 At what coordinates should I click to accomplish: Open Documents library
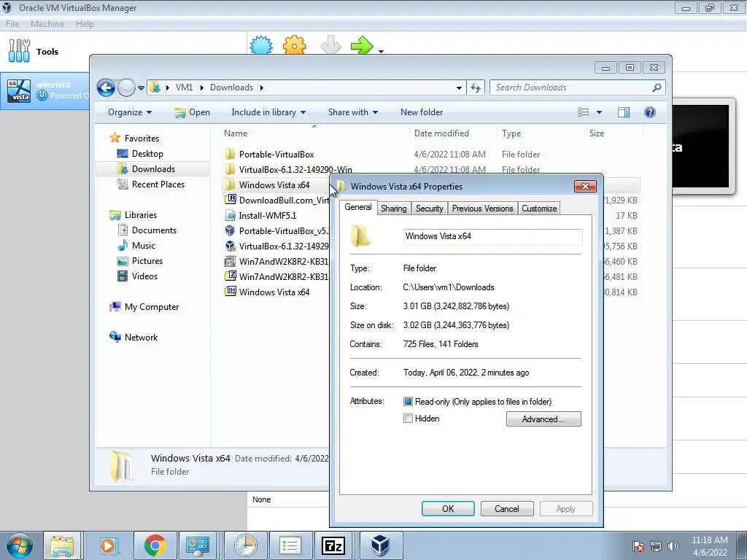154,230
